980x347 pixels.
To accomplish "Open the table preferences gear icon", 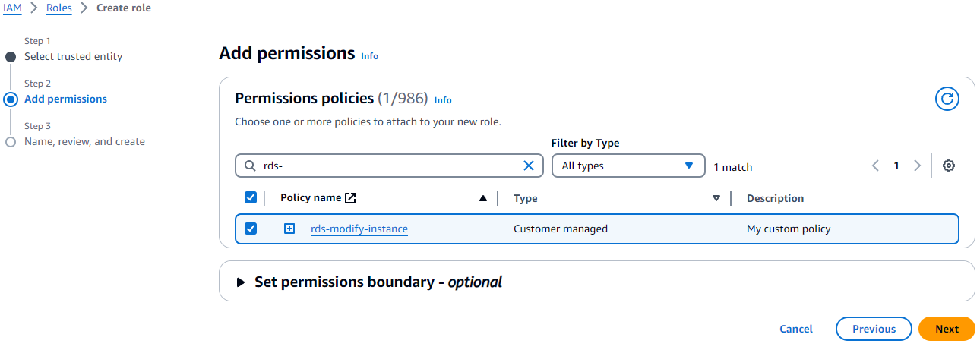I will [x=948, y=166].
